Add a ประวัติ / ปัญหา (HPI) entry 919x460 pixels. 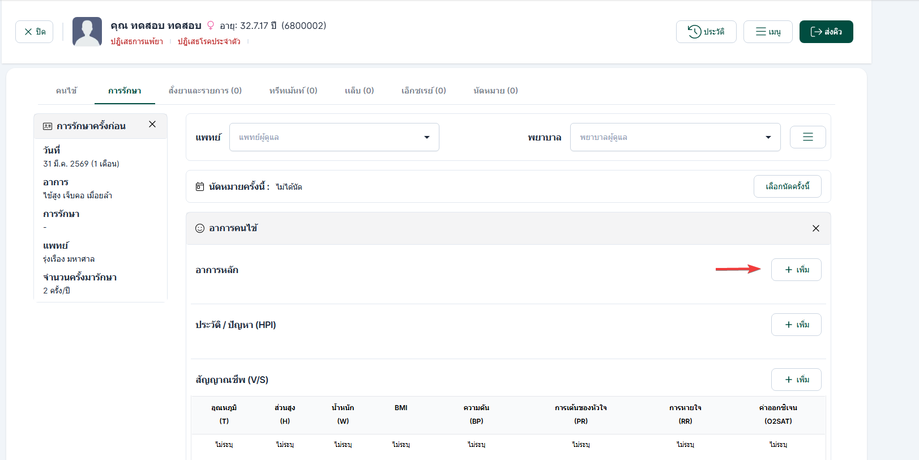[x=796, y=325]
